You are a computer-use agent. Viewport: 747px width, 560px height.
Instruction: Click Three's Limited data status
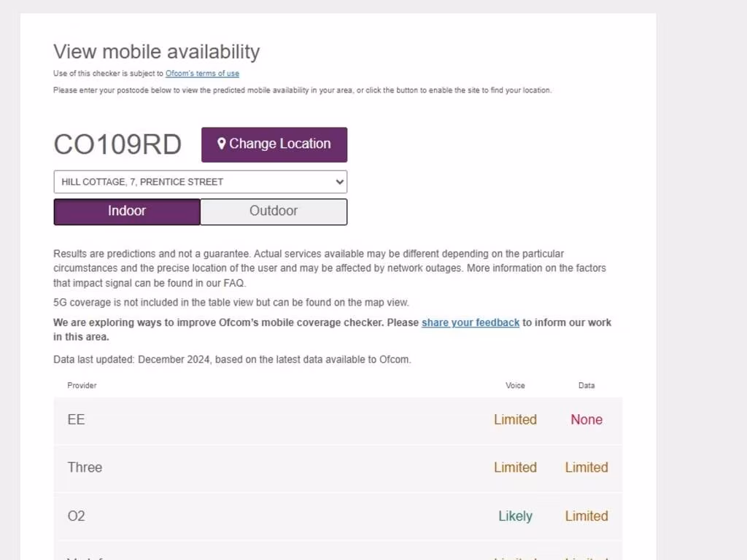[587, 467]
